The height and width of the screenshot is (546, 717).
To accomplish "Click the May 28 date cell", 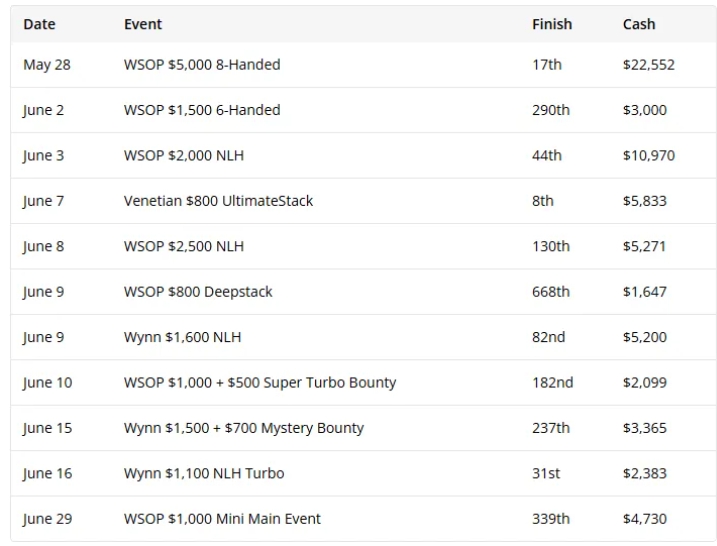I will point(47,65).
